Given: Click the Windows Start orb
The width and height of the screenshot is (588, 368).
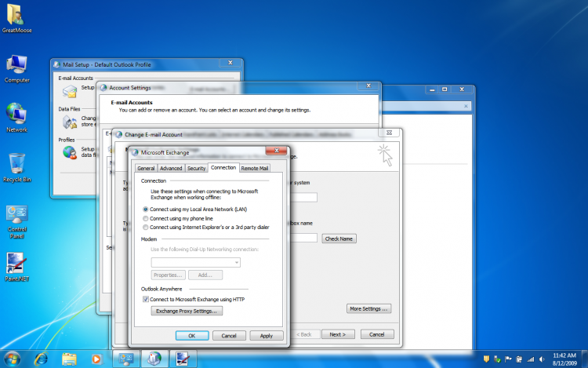Looking at the screenshot, I should click(x=12, y=359).
